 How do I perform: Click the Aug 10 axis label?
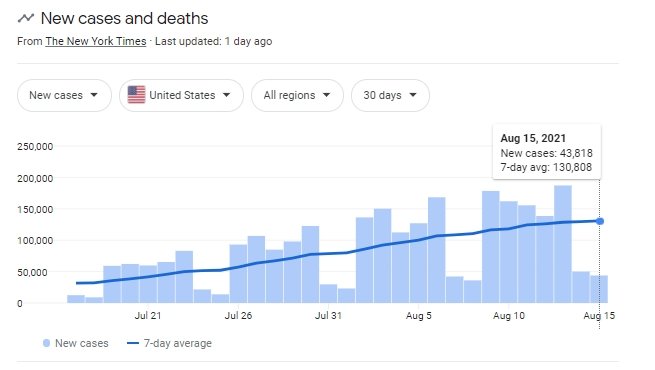(x=509, y=315)
